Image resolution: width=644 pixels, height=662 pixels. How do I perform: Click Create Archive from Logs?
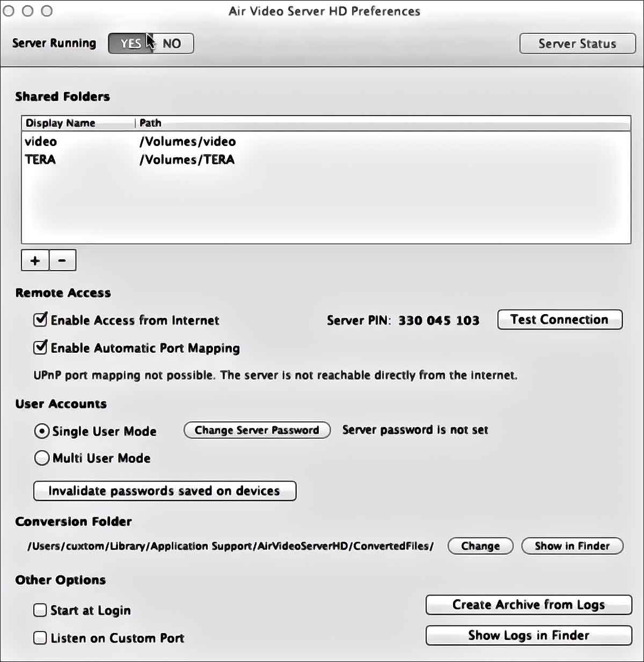point(529,605)
